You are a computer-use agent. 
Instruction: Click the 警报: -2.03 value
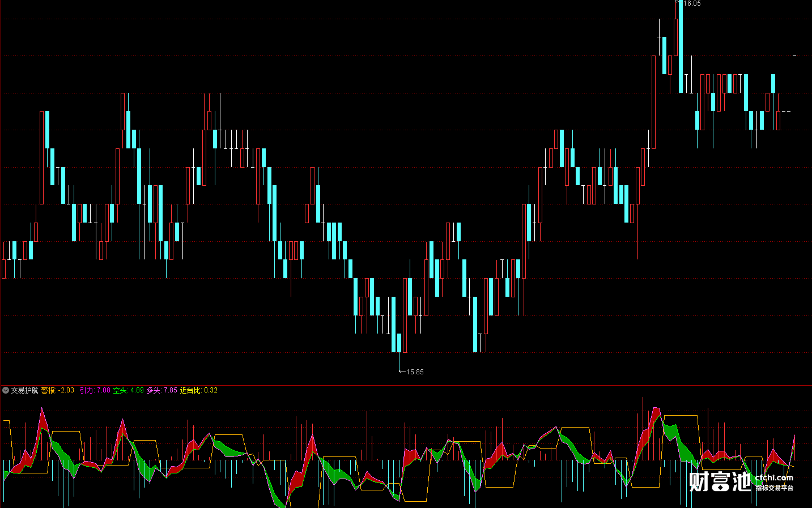coord(58,390)
